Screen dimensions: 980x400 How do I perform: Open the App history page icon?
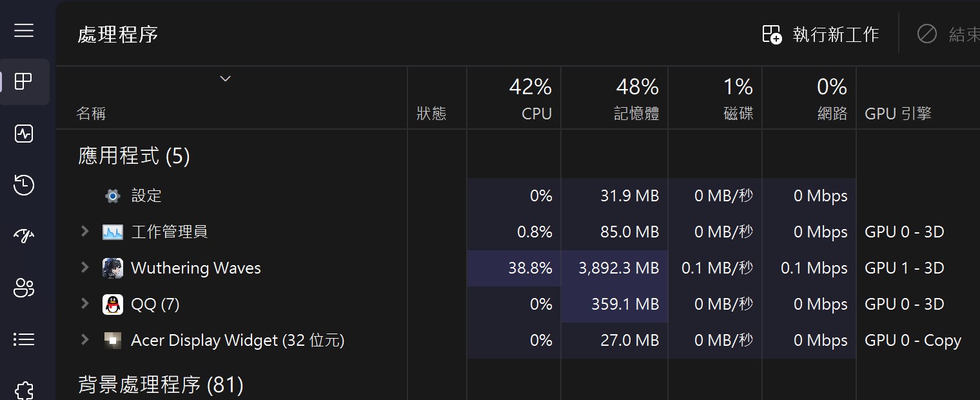click(24, 185)
